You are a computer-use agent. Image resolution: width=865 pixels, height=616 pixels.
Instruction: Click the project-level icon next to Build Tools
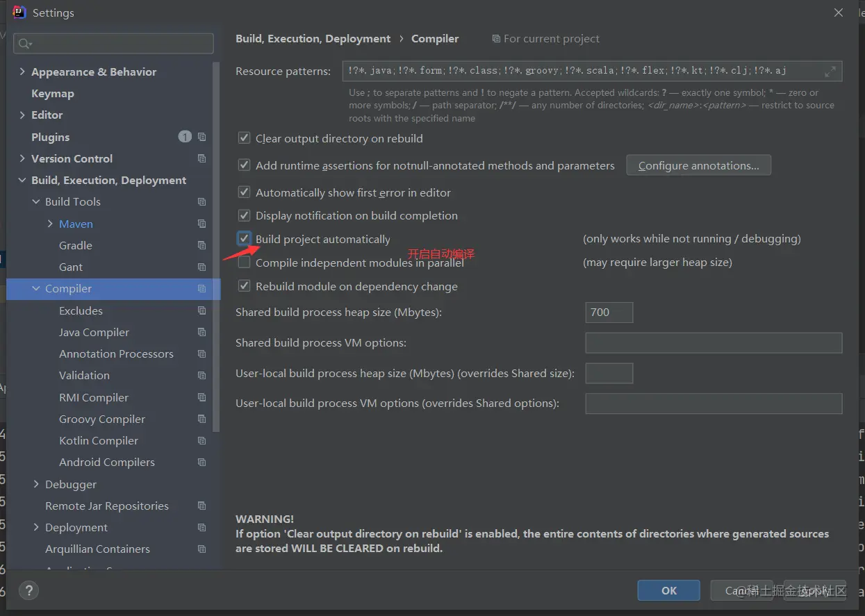[201, 202]
